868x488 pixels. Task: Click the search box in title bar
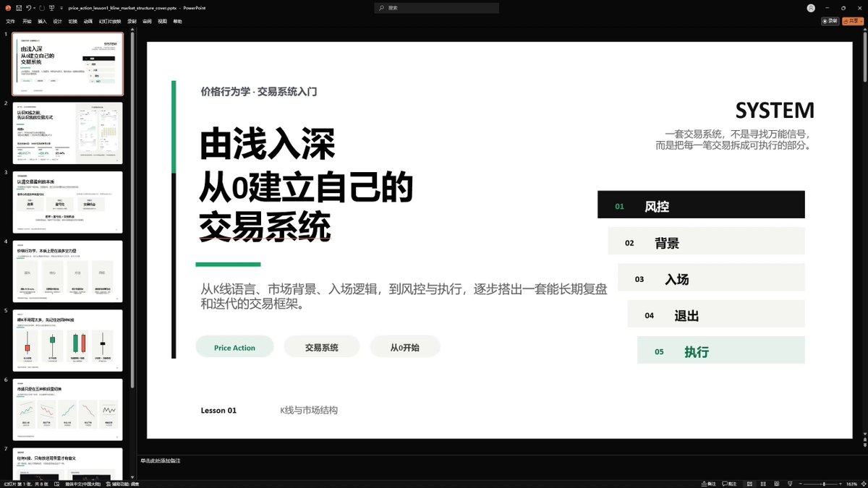pos(436,8)
